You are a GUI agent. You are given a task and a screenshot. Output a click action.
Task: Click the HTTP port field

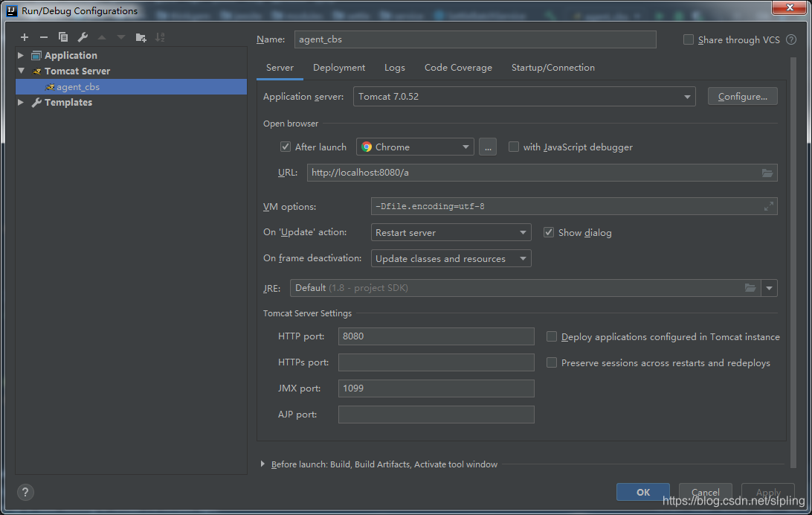coord(436,336)
